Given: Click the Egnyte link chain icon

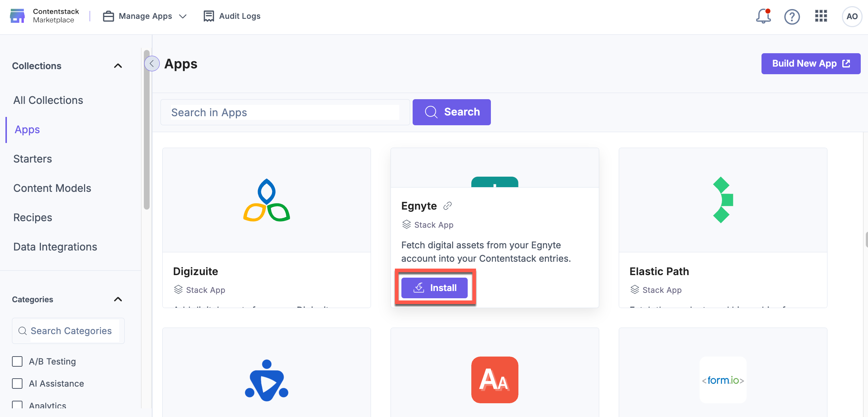Looking at the screenshot, I should coord(447,206).
